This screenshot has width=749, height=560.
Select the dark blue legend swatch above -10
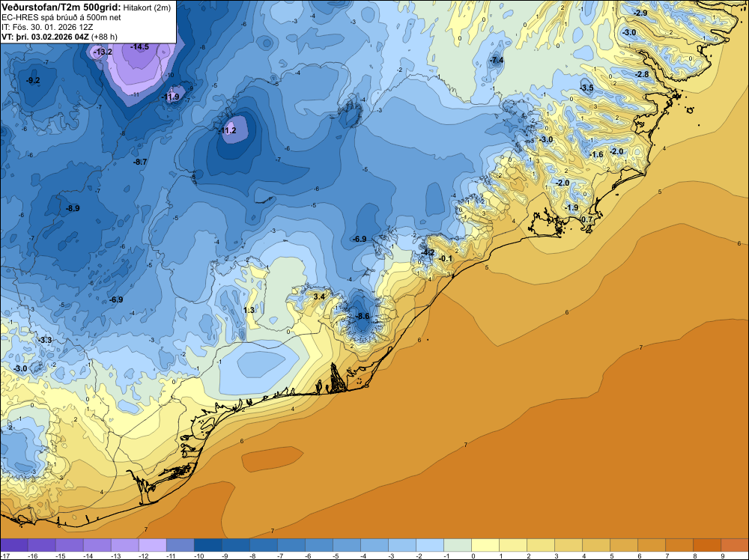point(207,545)
